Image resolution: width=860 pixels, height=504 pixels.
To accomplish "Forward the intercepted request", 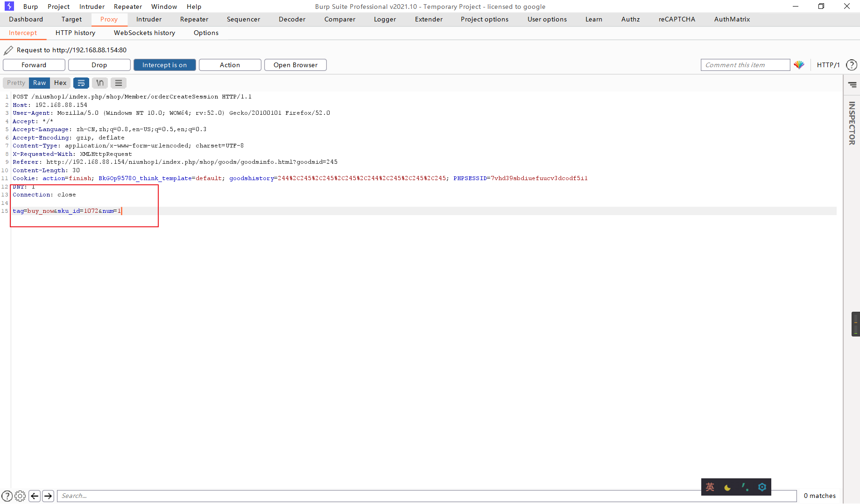I will coord(34,65).
